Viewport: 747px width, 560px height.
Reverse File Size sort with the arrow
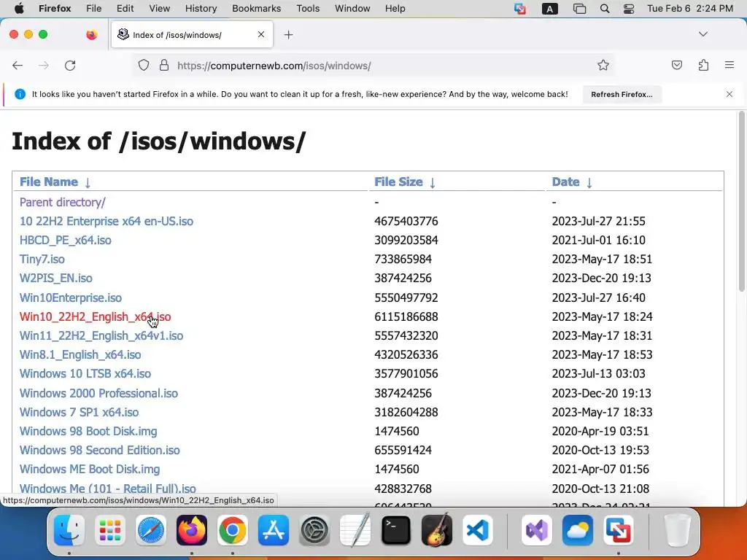(433, 182)
